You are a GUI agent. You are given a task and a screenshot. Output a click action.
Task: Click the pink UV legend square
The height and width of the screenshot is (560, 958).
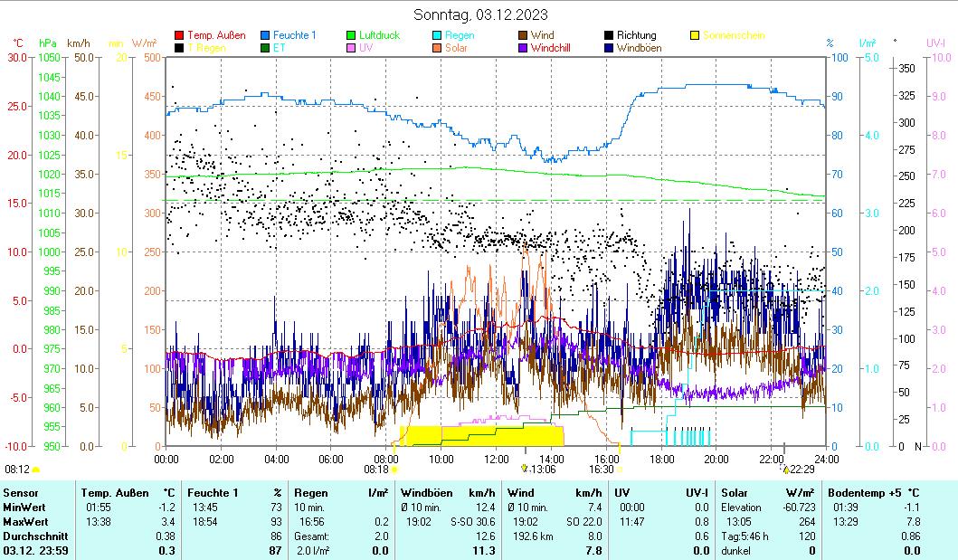[x=353, y=47]
